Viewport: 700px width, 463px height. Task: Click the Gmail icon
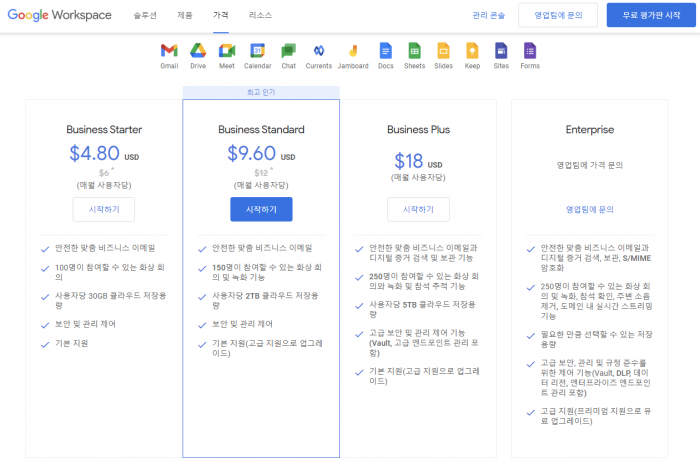pyautogui.click(x=169, y=51)
